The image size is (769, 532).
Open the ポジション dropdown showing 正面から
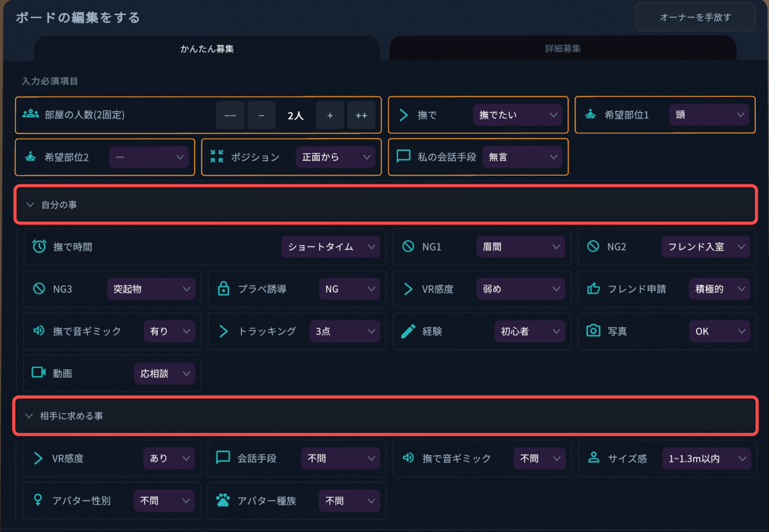(x=335, y=157)
